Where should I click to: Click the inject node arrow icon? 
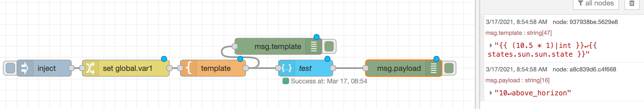click(x=25, y=68)
